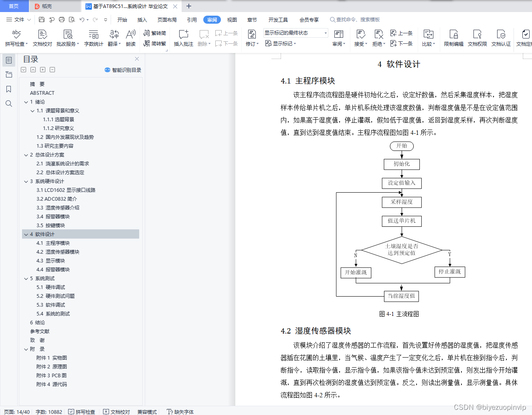Collapse the 2 总体设计方案 section
The height and width of the screenshot is (415, 532).
coord(26,155)
